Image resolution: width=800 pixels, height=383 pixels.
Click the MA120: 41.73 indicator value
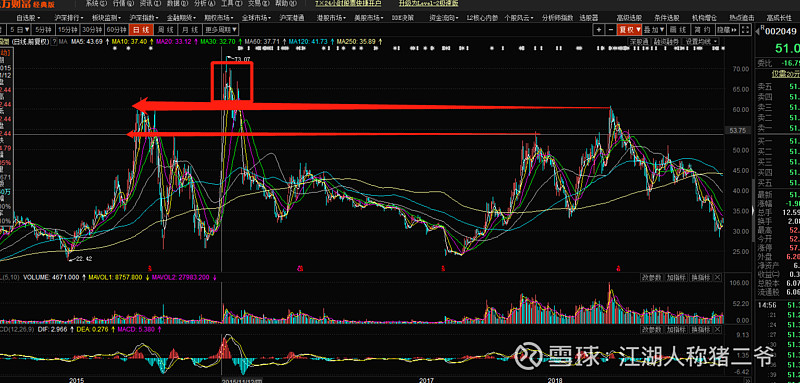307,41
